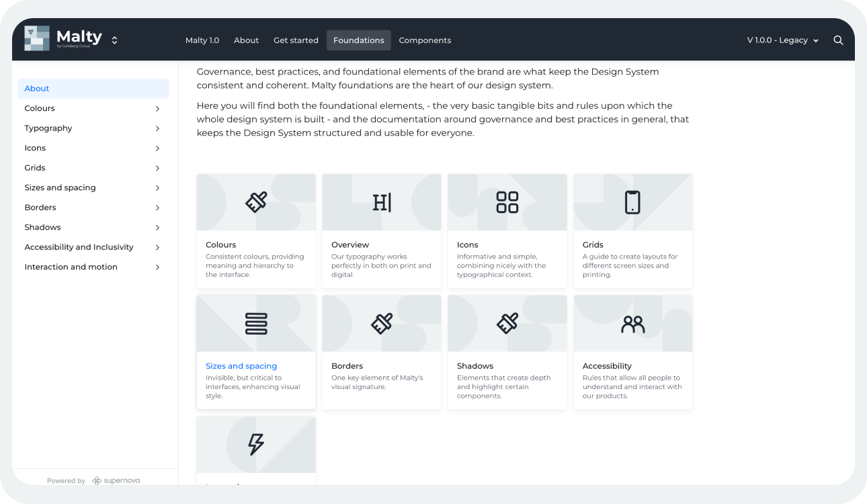Click 'One key element of Malty's' description
867x504 pixels.
pos(377,382)
